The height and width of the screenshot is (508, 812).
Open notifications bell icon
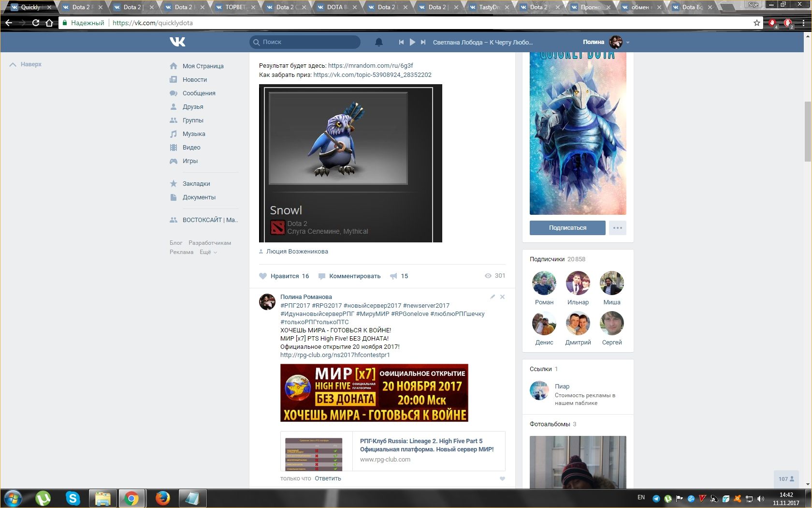[379, 42]
